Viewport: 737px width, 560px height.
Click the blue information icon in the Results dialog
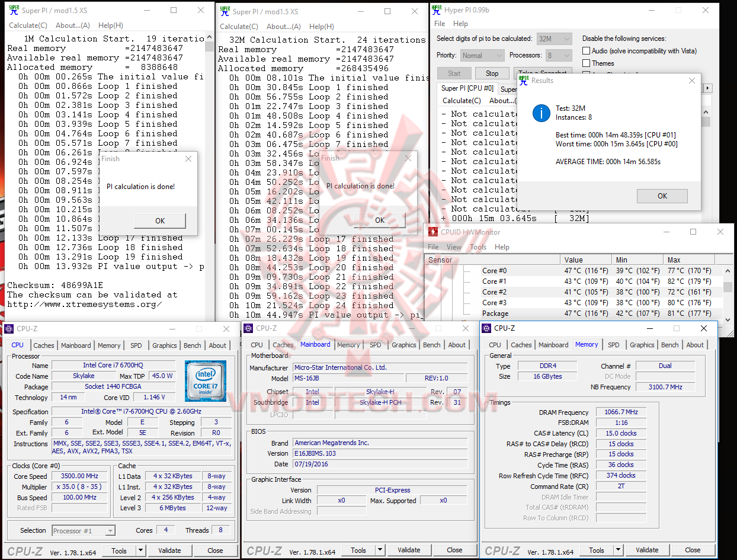tap(541, 113)
